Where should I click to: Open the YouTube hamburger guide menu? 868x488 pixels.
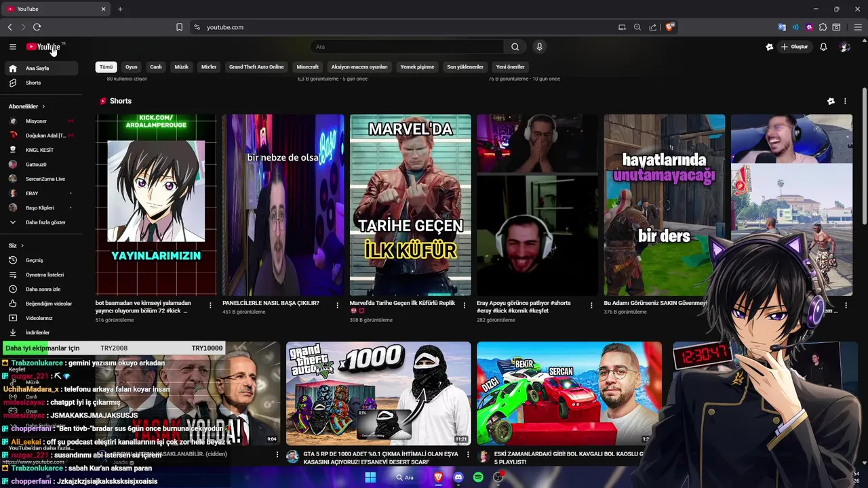(x=12, y=47)
